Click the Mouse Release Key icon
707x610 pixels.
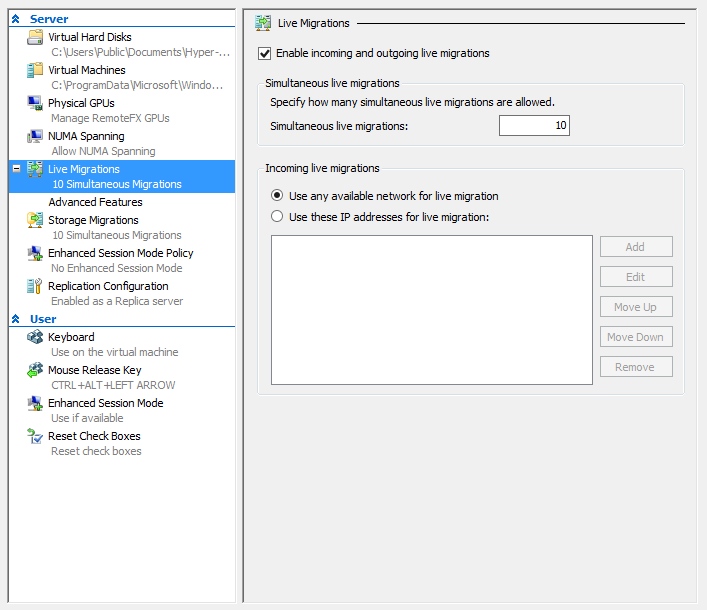(x=35, y=371)
